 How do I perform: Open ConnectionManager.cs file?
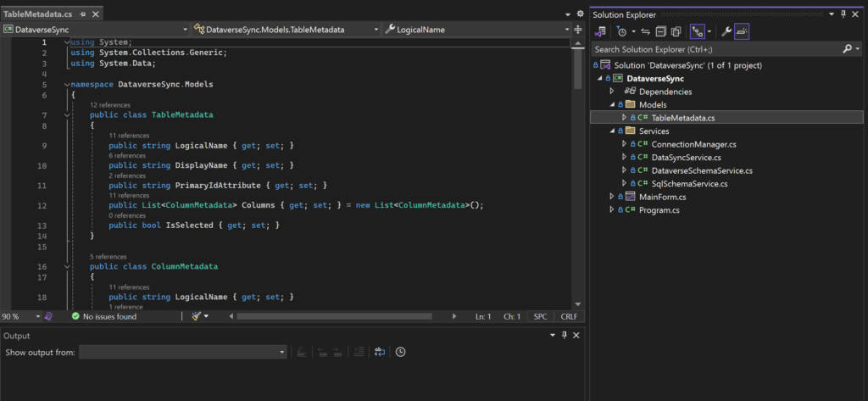(x=693, y=145)
